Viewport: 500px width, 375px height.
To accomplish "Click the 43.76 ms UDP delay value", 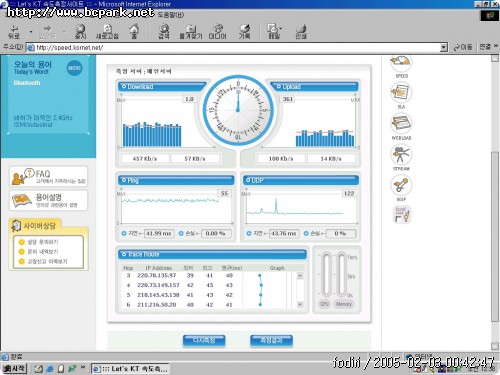I will pos(284,233).
